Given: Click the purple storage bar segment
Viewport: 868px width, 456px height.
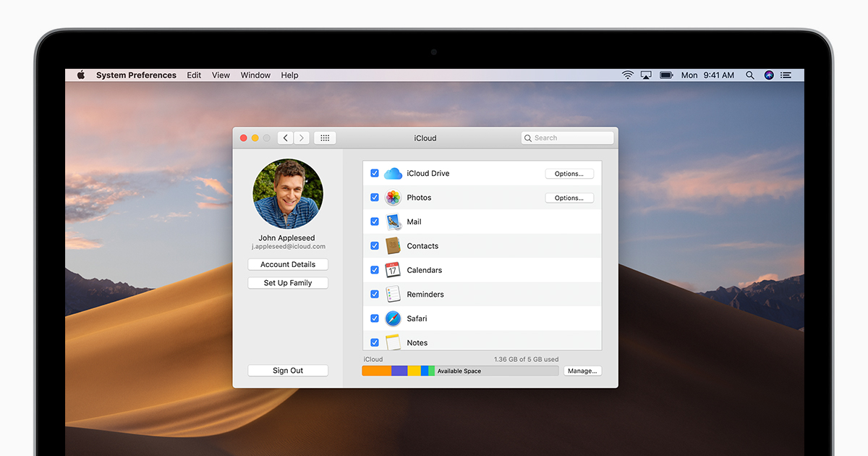Looking at the screenshot, I should pyautogui.click(x=399, y=371).
